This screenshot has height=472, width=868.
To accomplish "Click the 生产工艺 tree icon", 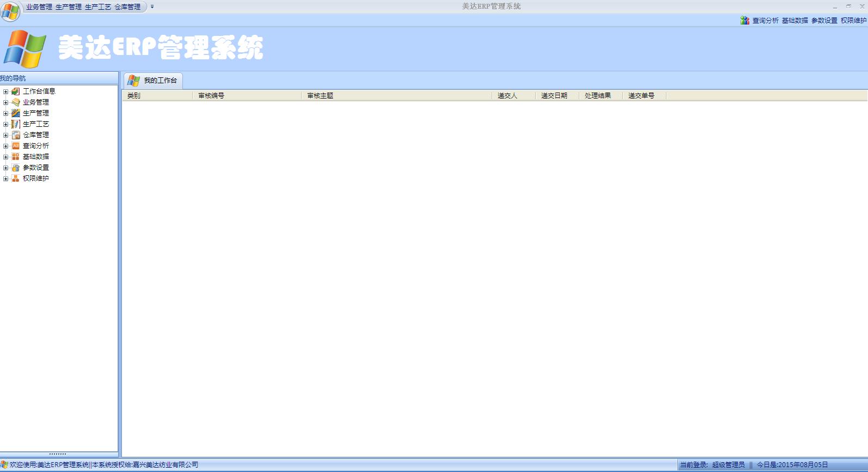I will (x=16, y=124).
